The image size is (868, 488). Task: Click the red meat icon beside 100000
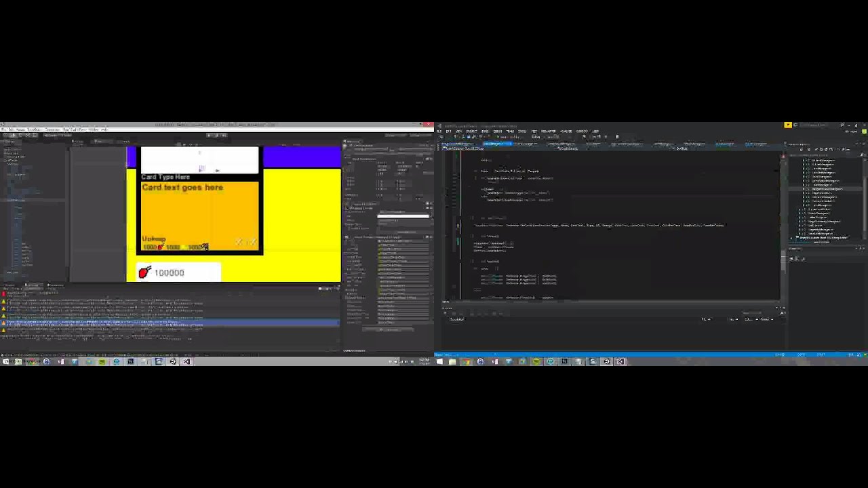(x=144, y=272)
